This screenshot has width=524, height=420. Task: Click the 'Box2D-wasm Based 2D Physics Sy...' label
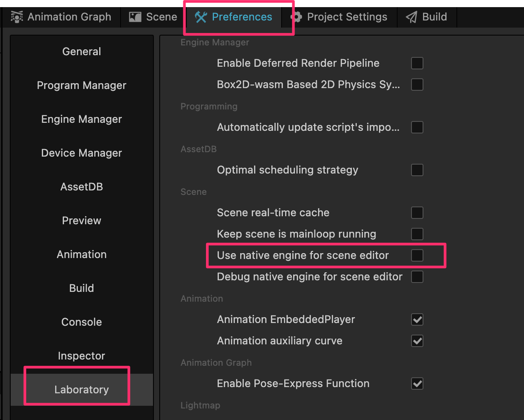click(x=308, y=85)
